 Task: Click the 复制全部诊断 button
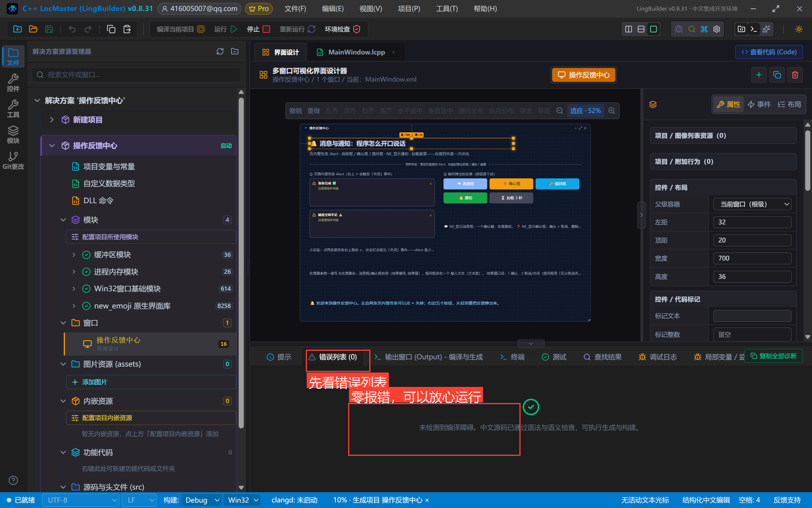point(773,356)
